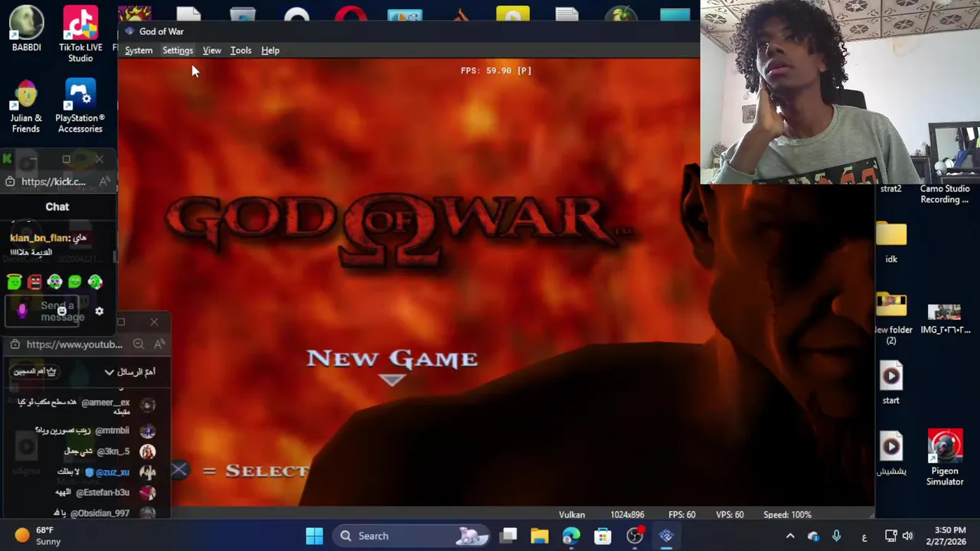Screen dimensions: 980x551
Task: Open the emoji picker in Kick chat
Action: pyautogui.click(x=61, y=311)
